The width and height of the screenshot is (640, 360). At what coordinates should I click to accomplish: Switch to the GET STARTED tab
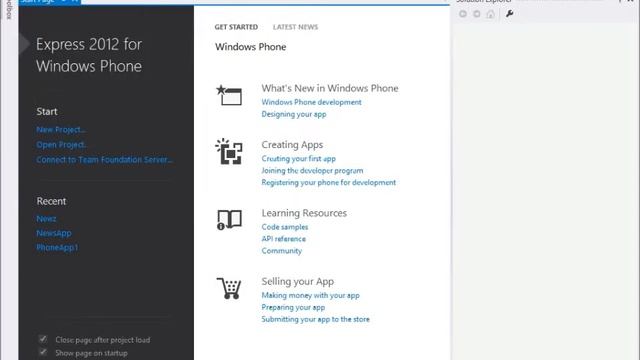pos(236,27)
